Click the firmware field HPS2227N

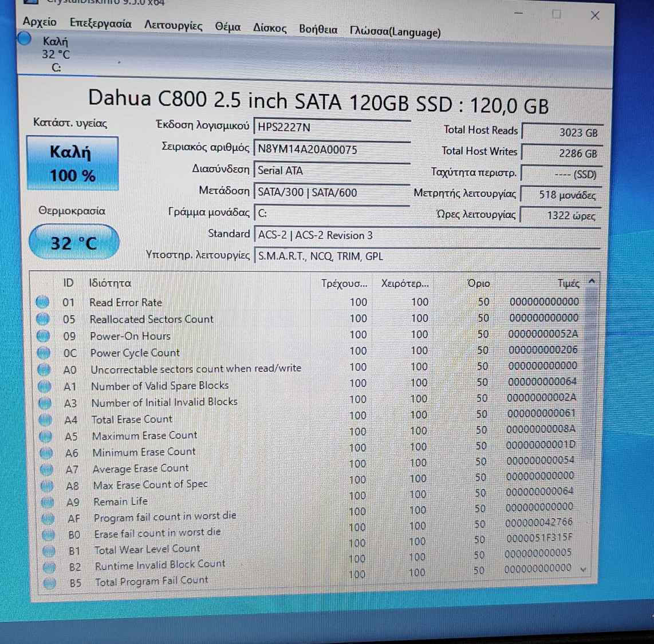coord(332,127)
